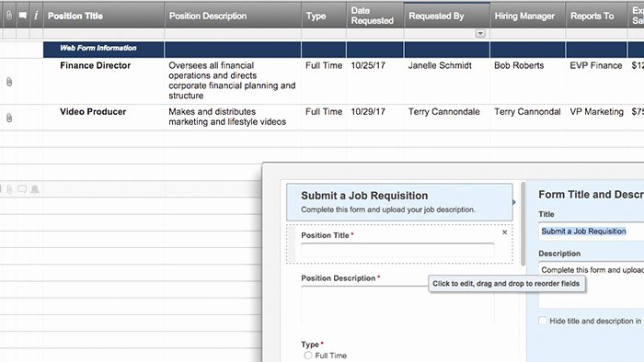
Task: Select the Finance Director cell
Action: click(x=104, y=81)
